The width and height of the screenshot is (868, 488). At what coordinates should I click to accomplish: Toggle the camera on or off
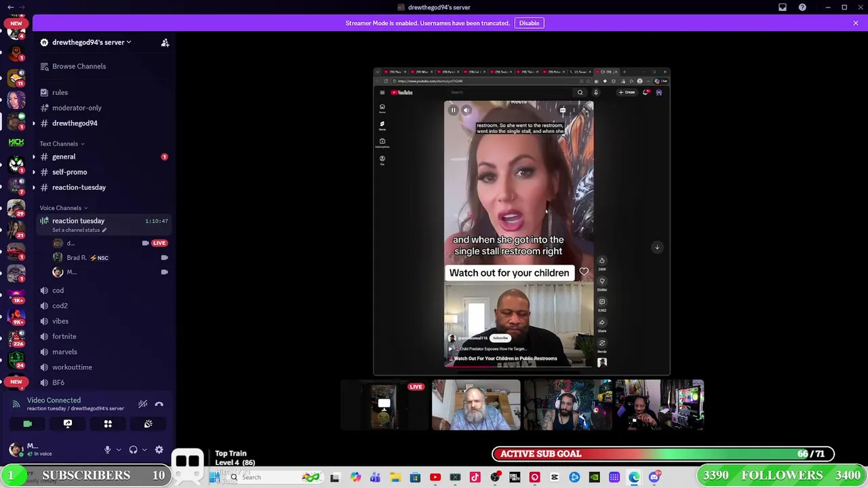point(28,424)
